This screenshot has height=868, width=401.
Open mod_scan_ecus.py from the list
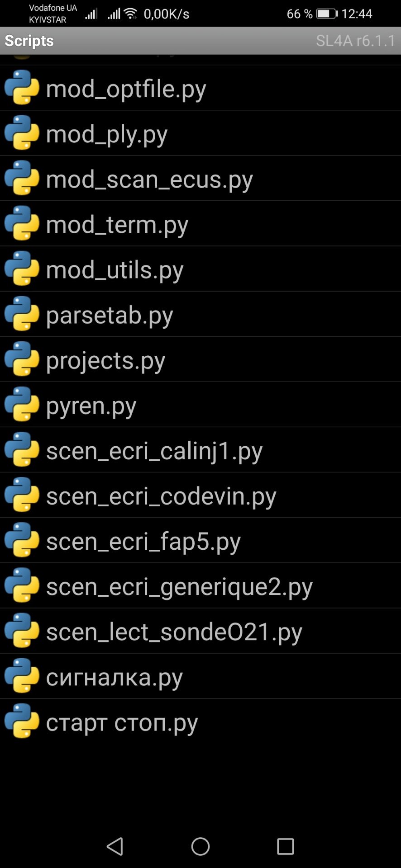[200, 178]
